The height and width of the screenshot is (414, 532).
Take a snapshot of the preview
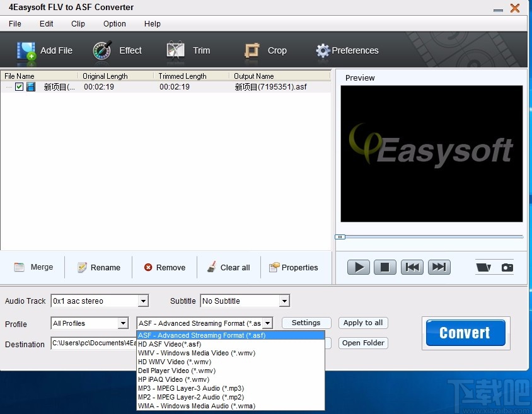point(506,267)
